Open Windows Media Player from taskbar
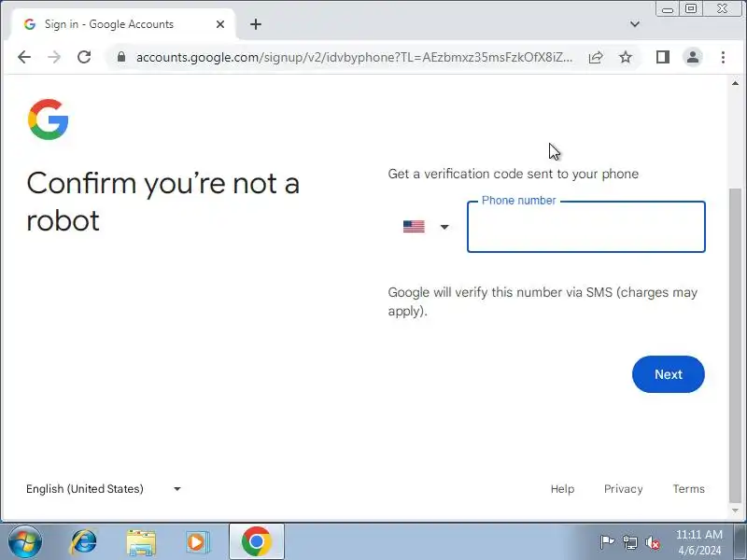The height and width of the screenshot is (560, 747). [197, 542]
